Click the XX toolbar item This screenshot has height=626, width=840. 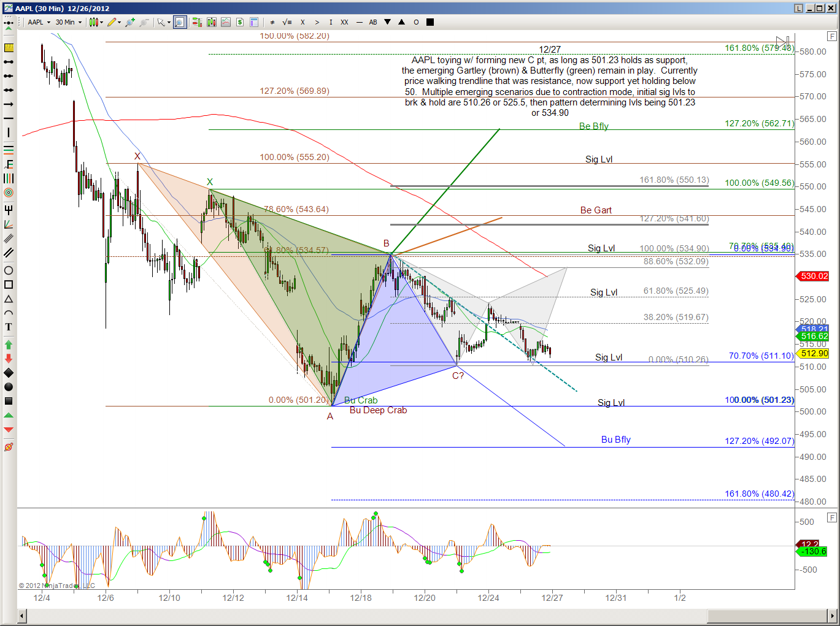[344, 22]
